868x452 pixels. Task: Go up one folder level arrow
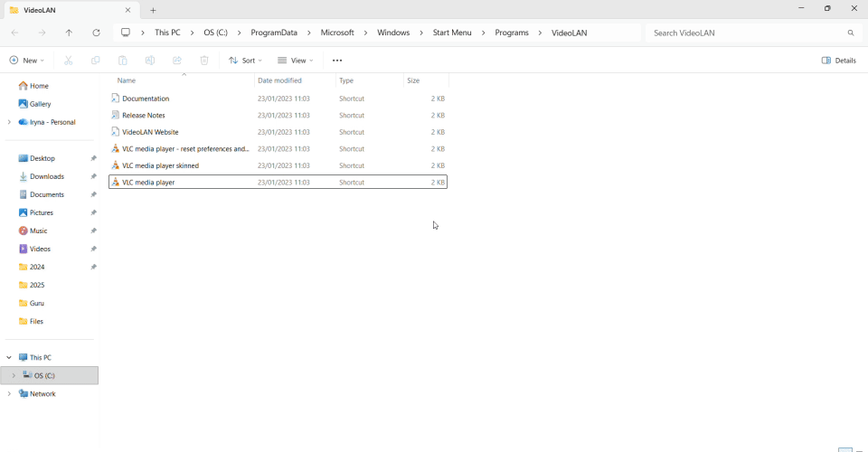(69, 33)
